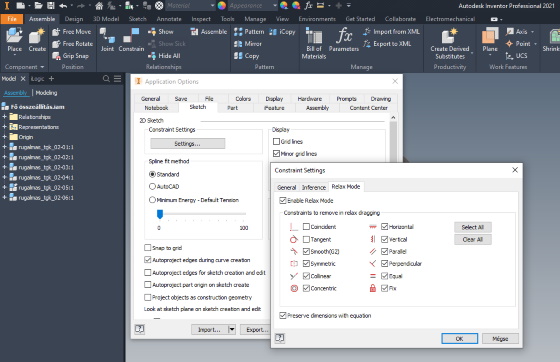560x362 pixels.
Task: Select the Constrain tool
Action: pos(131,40)
